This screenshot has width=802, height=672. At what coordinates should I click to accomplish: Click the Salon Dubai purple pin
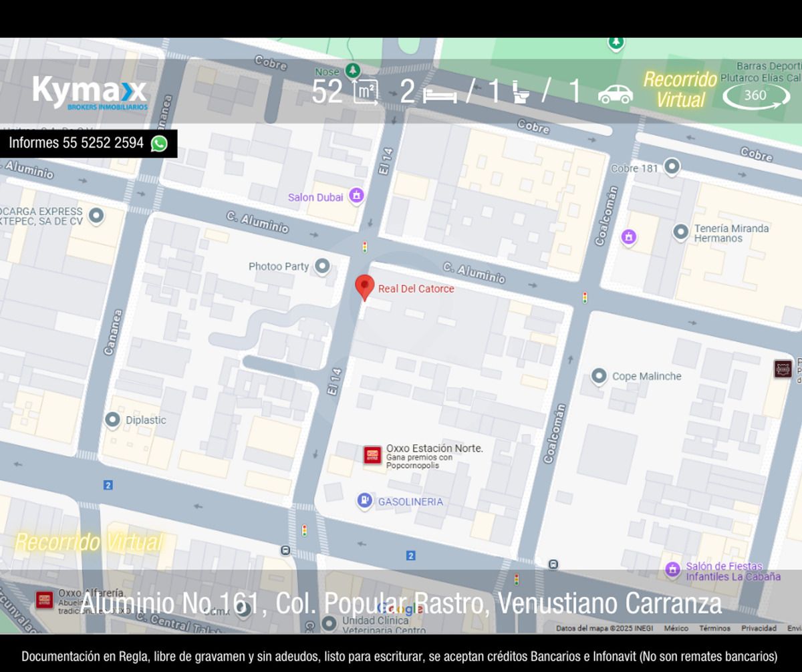356,196
